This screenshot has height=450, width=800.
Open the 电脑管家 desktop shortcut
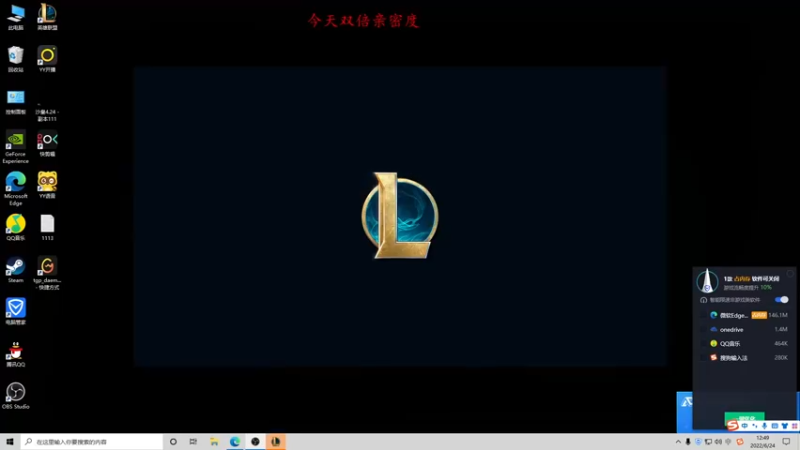pyautogui.click(x=16, y=312)
